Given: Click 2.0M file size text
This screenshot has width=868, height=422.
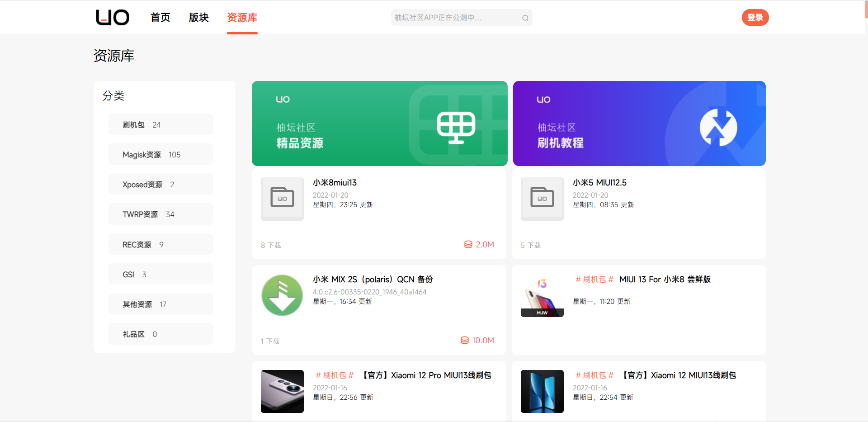Looking at the screenshot, I should 485,245.
